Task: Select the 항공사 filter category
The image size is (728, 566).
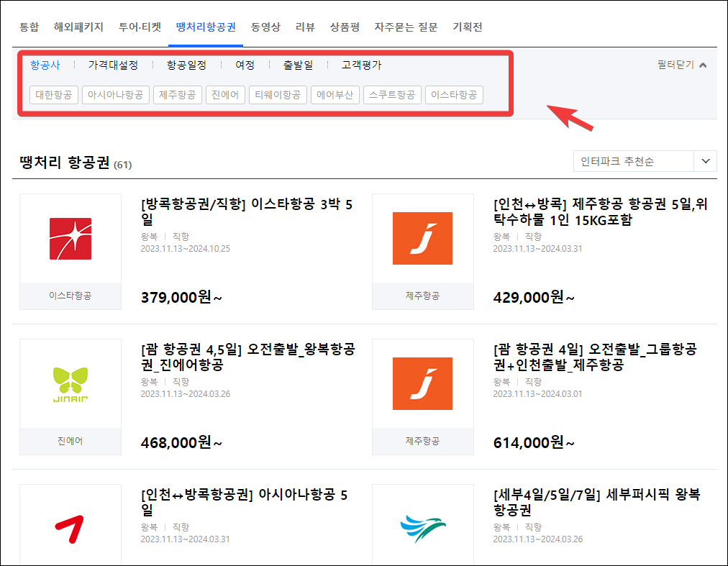Action: tap(45, 65)
